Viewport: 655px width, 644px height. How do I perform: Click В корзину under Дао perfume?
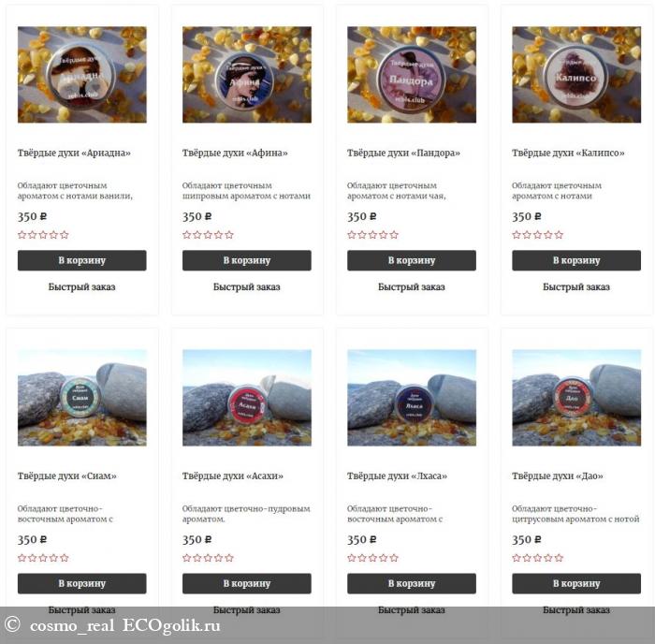tap(576, 583)
